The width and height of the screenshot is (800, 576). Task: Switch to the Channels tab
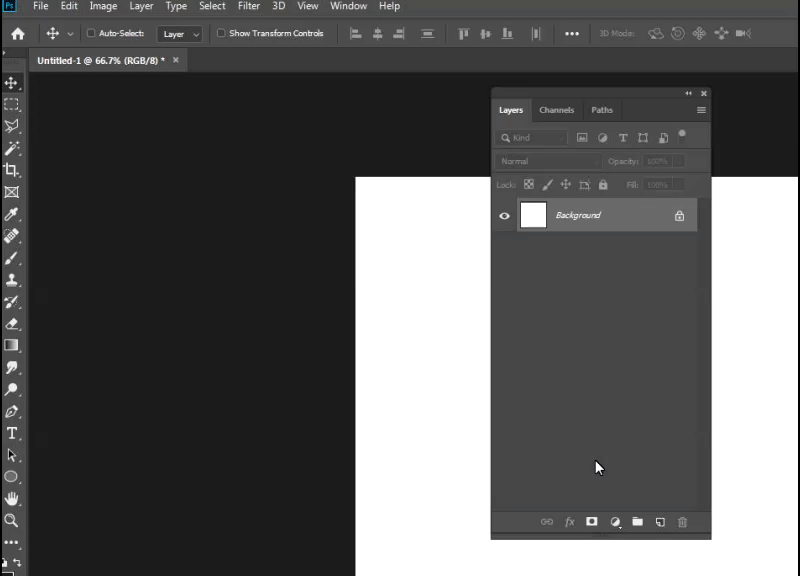pos(556,110)
